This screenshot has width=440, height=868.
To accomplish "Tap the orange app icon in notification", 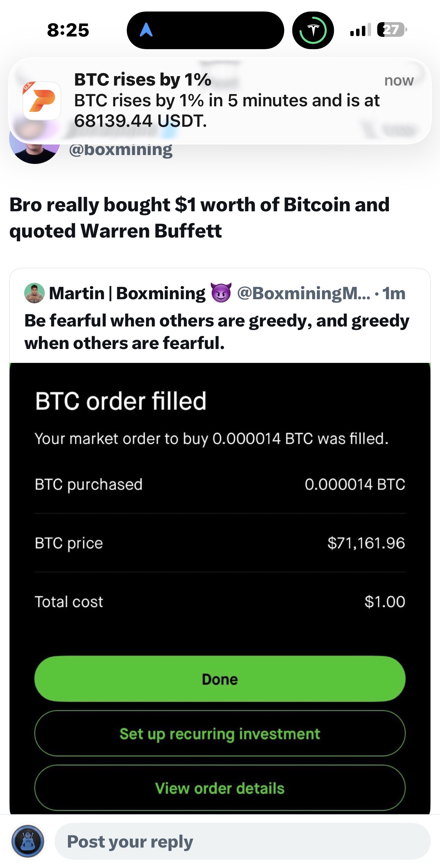I will pyautogui.click(x=42, y=101).
